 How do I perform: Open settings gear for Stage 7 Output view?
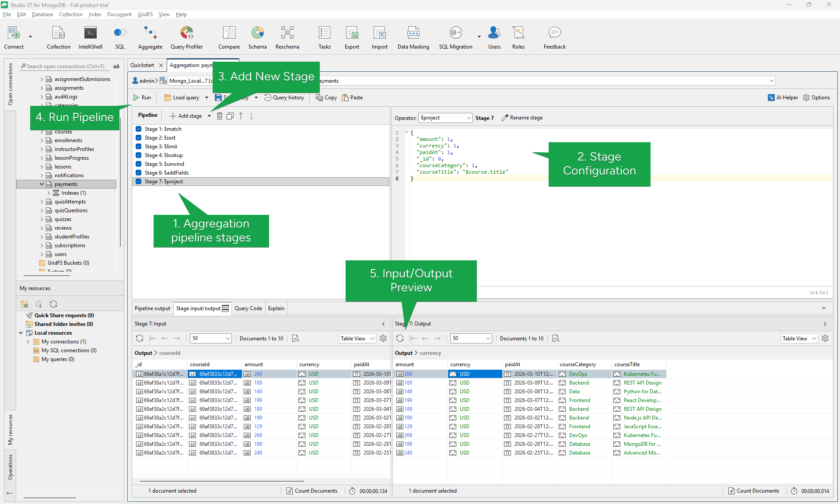click(825, 338)
